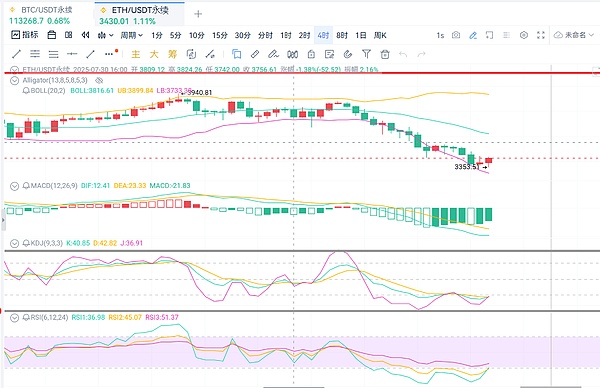
Task: Open the 周期 period dropdown
Action: pyautogui.click(x=132, y=35)
